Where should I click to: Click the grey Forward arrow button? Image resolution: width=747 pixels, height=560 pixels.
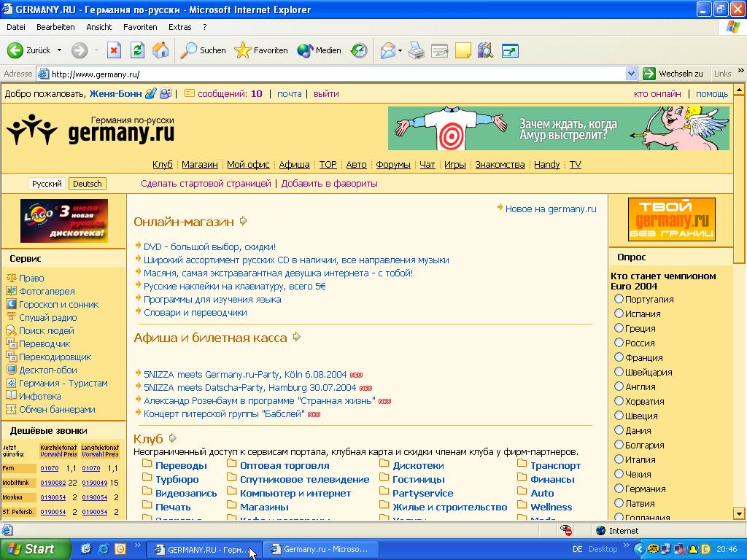pos(80,50)
